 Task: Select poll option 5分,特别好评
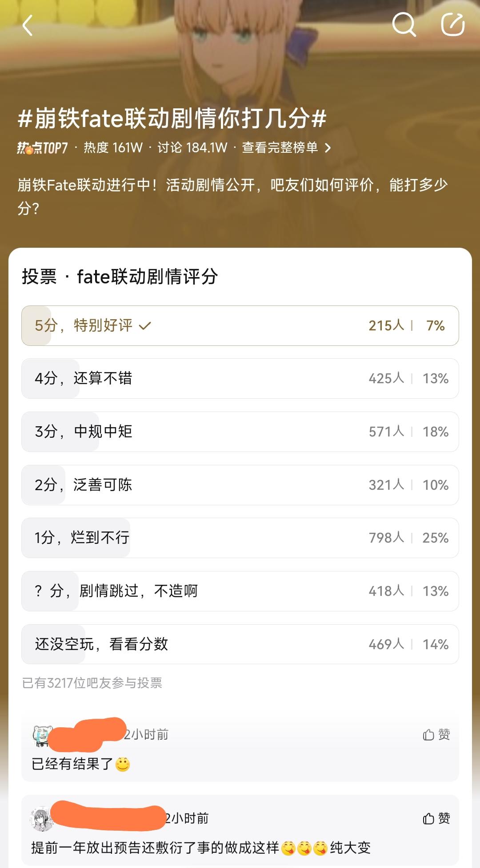tap(240, 325)
